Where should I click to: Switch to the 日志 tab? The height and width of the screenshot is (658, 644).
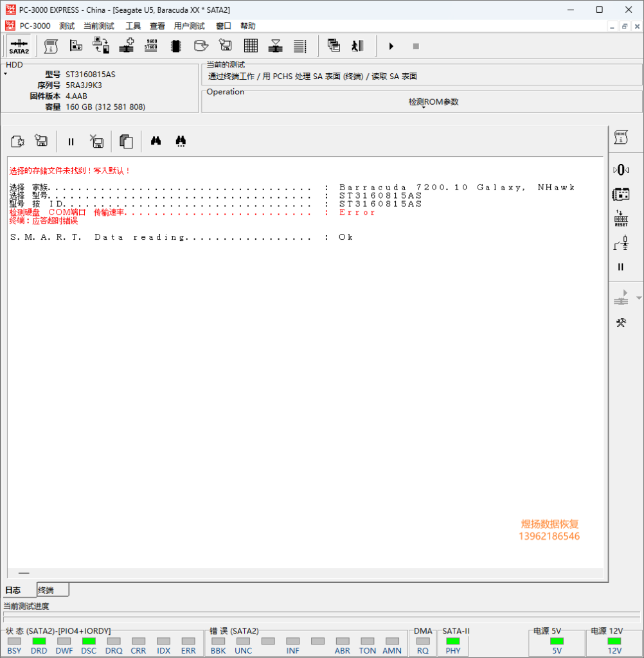pos(19,590)
